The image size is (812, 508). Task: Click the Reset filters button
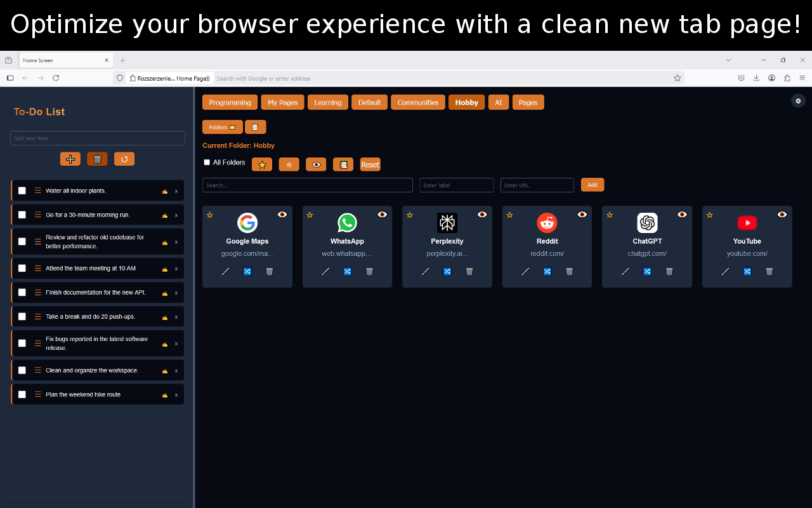click(370, 164)
